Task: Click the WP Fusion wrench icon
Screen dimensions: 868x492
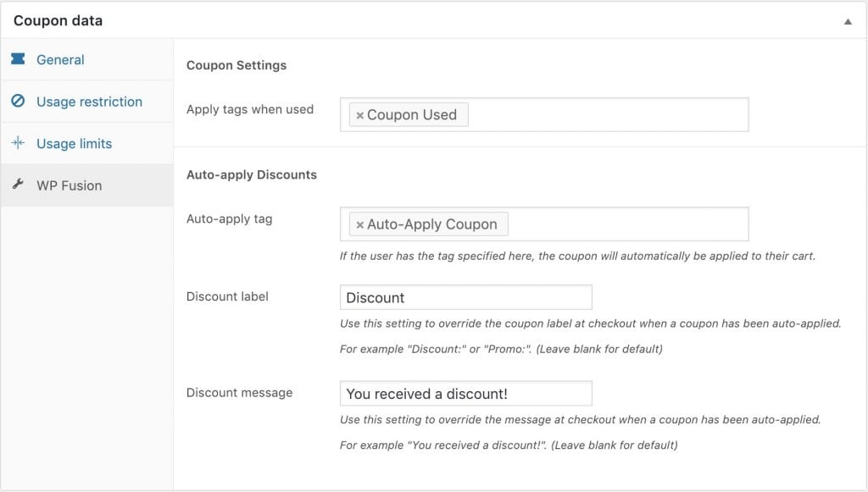Action: click(x=18, y=185)
